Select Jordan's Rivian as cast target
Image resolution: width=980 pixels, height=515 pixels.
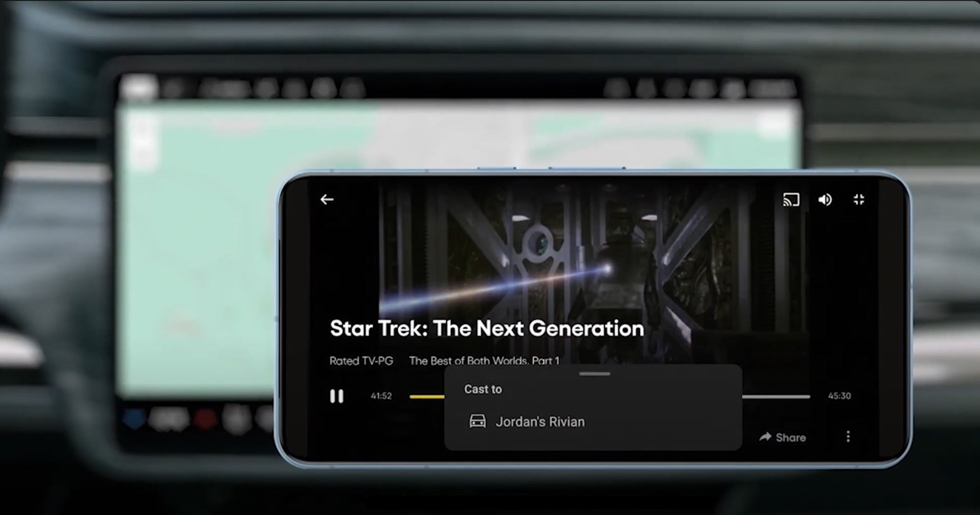pos(540,422)
